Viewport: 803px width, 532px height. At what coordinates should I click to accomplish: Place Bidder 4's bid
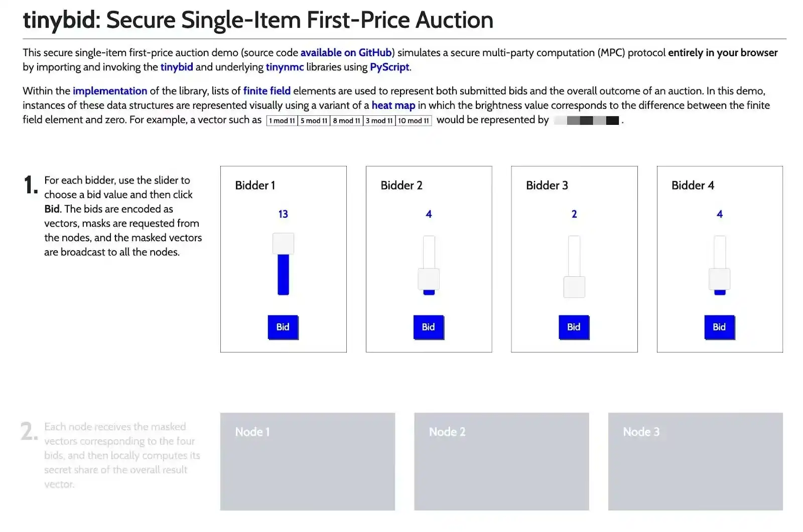click(719, 327)
